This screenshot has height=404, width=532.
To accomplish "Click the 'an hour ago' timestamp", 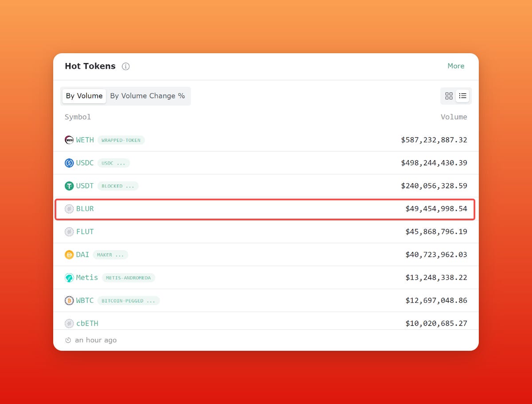I will point(96,340).
